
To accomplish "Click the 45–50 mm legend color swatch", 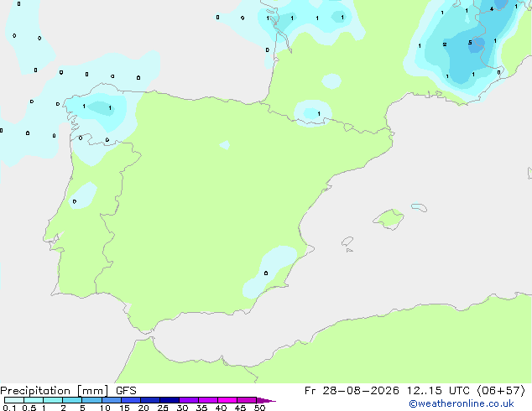I will coord(247,400).
